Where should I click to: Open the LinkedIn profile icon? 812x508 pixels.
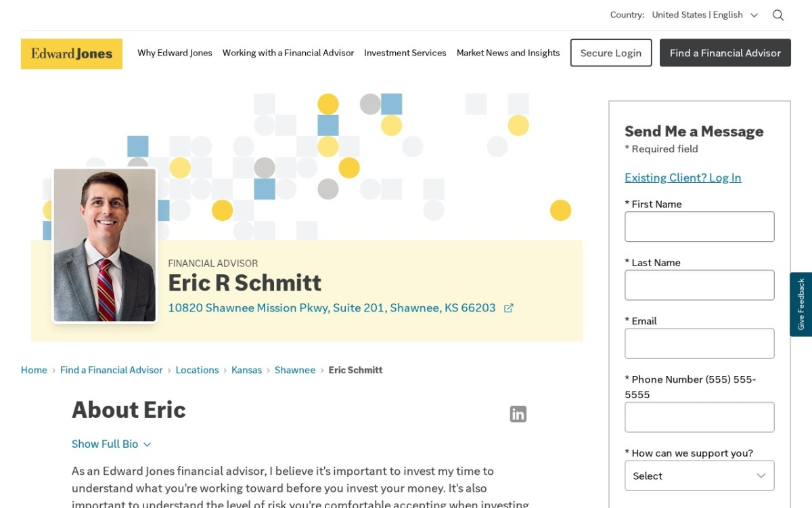[x=518, y=414]
